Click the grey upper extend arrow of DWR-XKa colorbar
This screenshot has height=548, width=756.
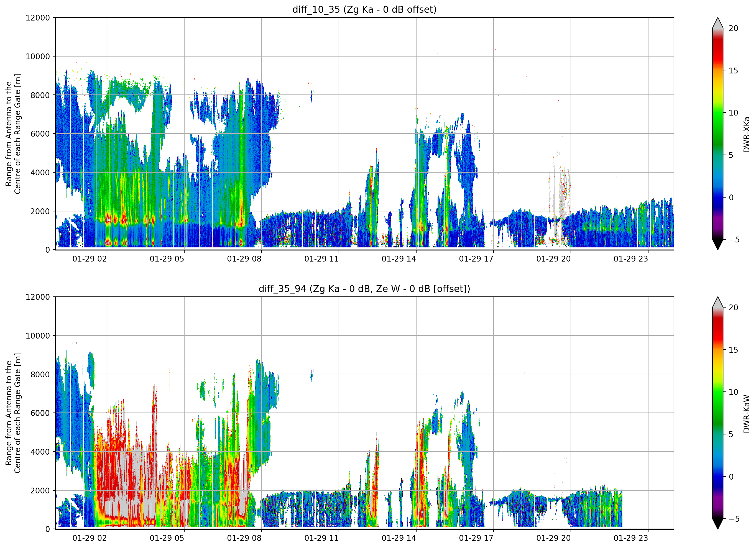coord(718,23)
